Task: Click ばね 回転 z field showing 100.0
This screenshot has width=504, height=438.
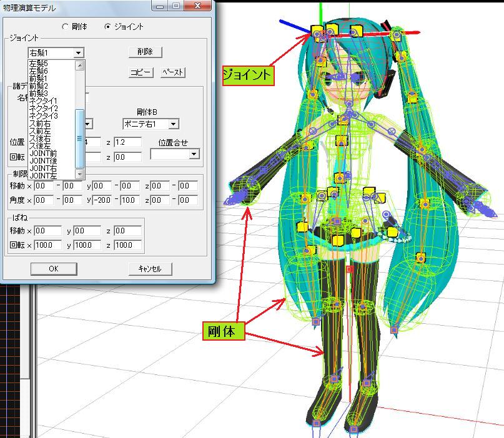Action: [127, 245]
